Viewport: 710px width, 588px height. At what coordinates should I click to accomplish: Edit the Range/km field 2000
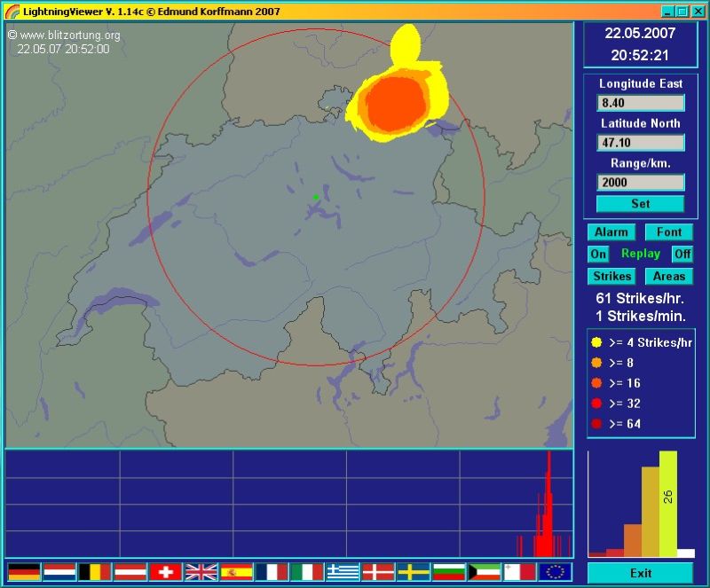pyautogui.click(x=640, y=183)
